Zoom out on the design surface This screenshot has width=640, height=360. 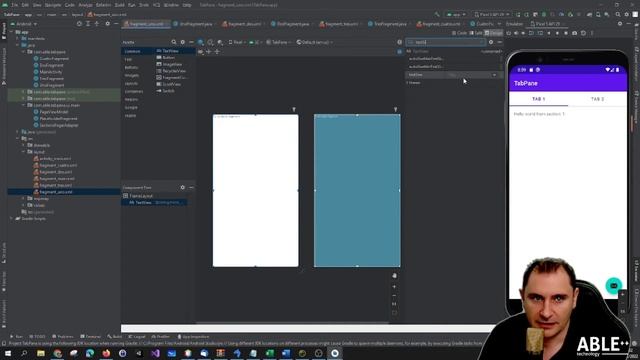tap(394, 296)
